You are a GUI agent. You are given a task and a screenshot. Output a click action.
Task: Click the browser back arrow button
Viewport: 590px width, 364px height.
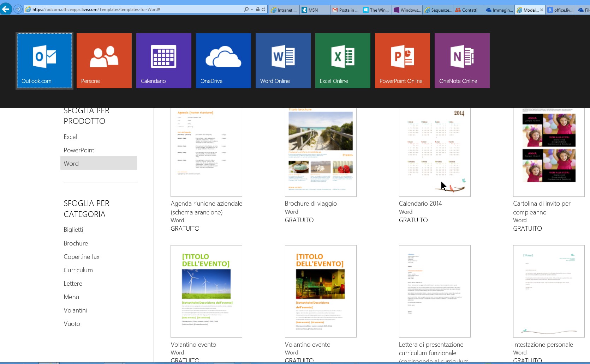pyautogui.click(x=6, y=9)
